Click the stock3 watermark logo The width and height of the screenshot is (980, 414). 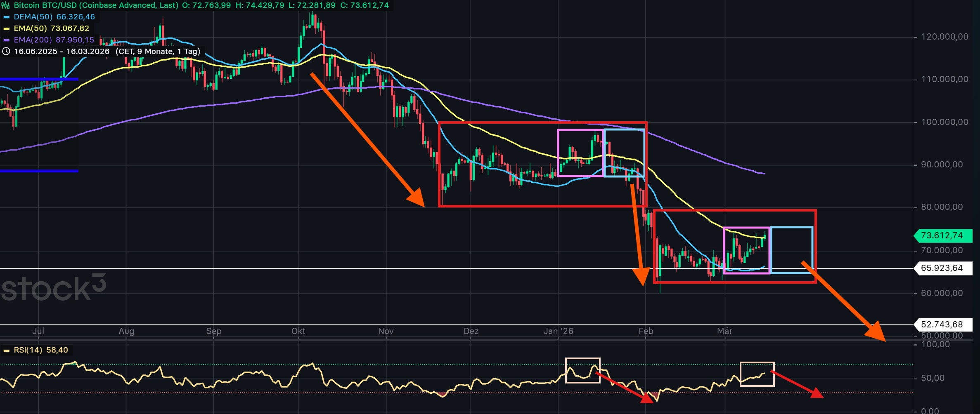[53, 287]
